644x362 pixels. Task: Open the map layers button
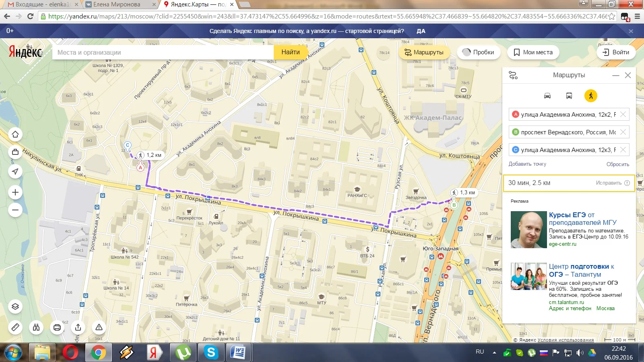coord(15,306)
